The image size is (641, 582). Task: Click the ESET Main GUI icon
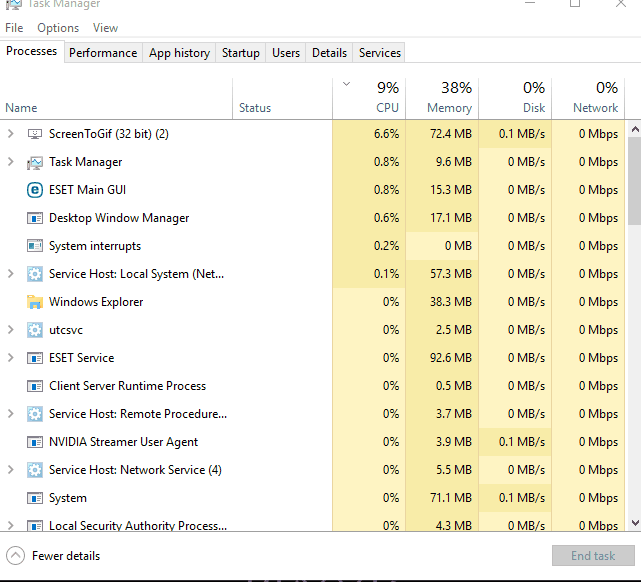point(35,190)
